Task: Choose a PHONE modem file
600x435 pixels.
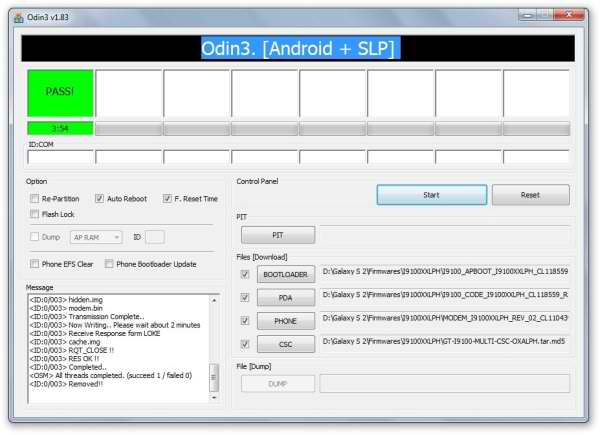Action: tap(286, 321)
